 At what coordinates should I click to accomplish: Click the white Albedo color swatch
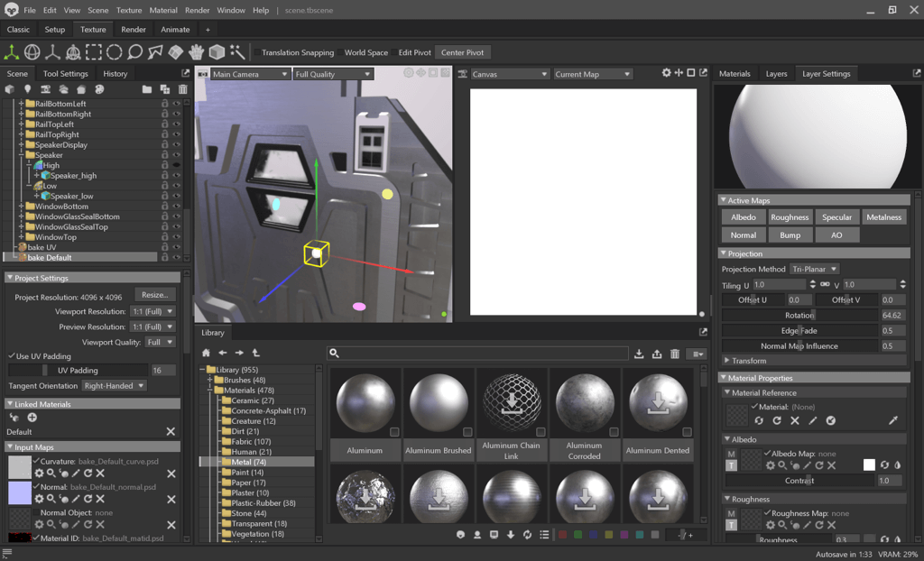click(869, 465)
